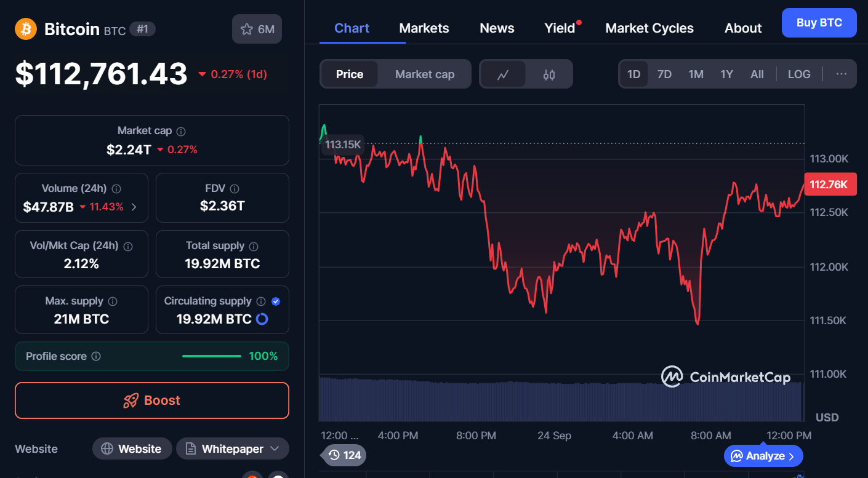The height and width of the screenshot is (478, 868).
Task: Click the orange Bitcoin logo icon
Action: tap(26, 29)
